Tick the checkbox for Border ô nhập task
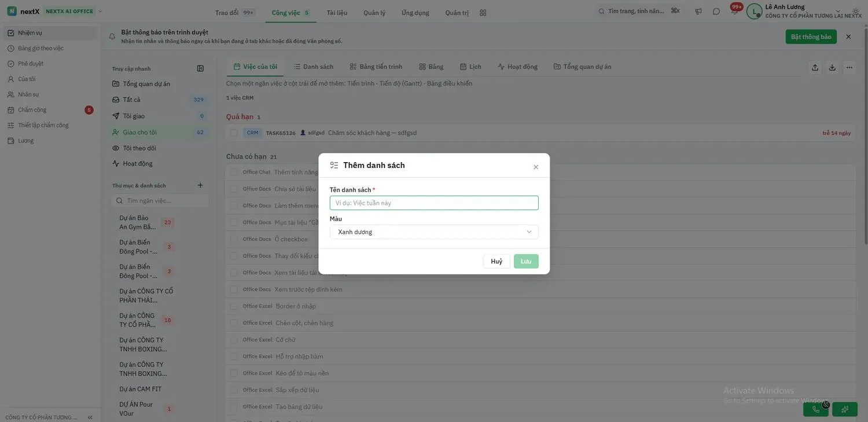The height and width of the screenshot is (422, 868). [234, 306]
